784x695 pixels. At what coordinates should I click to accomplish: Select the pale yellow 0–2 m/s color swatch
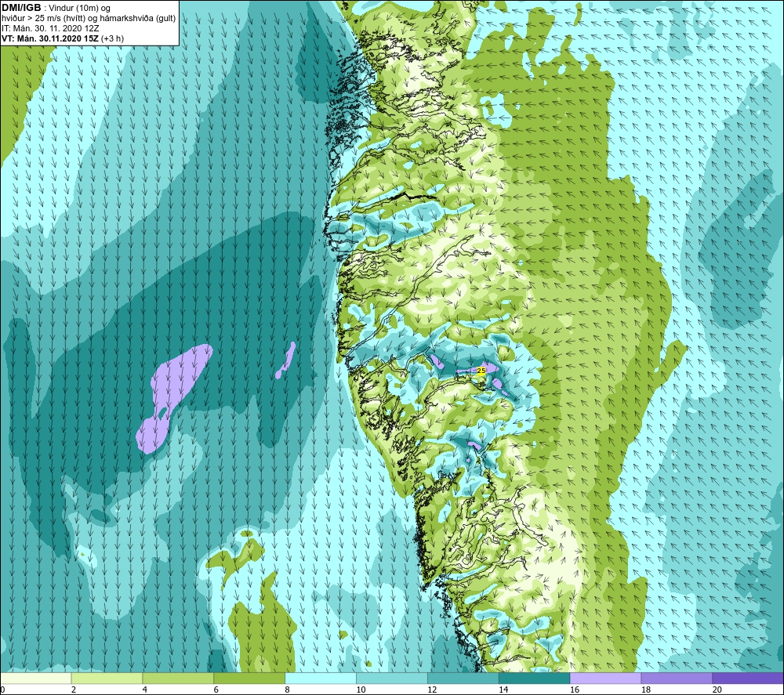click(36, 679)
